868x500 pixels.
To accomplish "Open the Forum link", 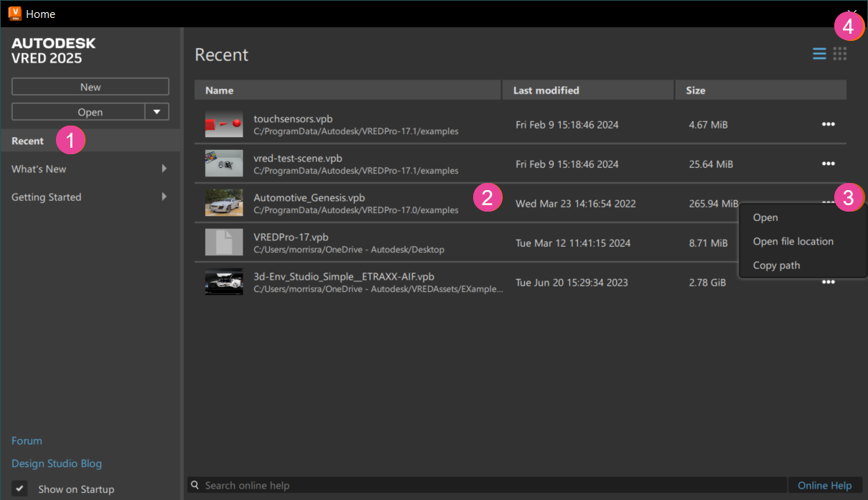I will (27, 440).
